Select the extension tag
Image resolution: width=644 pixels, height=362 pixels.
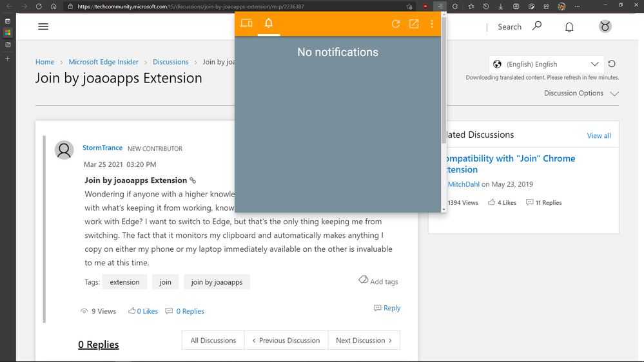point(124,282)
